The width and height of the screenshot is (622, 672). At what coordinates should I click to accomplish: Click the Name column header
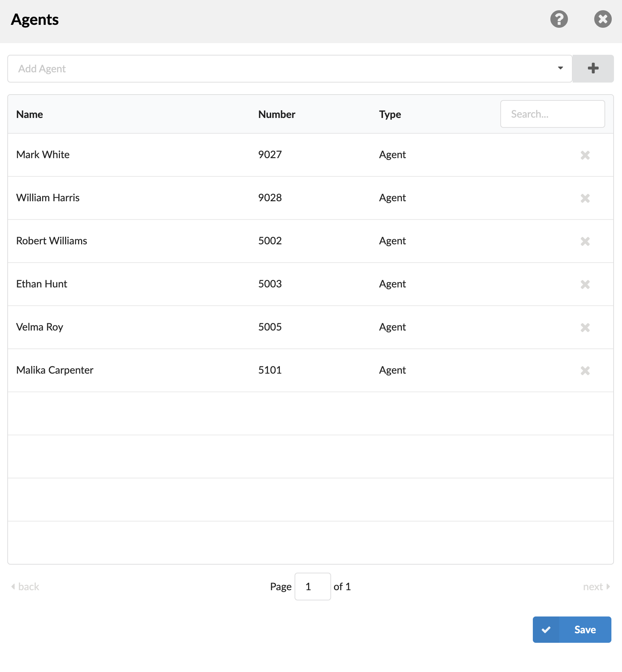(30, 114)
